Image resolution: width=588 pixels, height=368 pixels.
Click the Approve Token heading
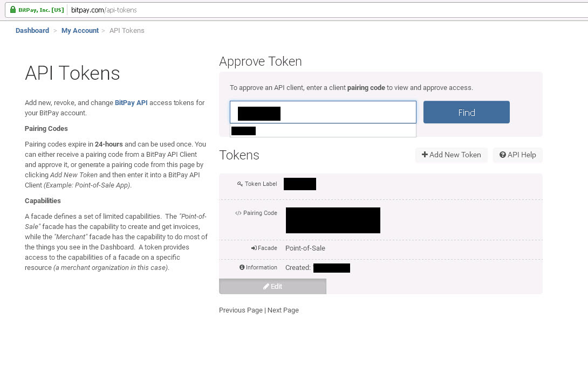tap(260, 61)
